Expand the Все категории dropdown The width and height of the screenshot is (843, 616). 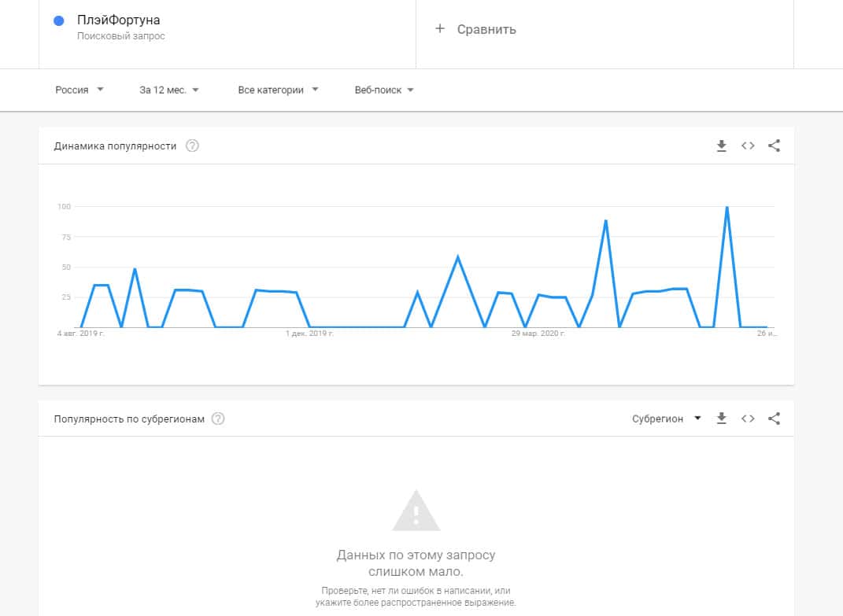click(278, 90)
